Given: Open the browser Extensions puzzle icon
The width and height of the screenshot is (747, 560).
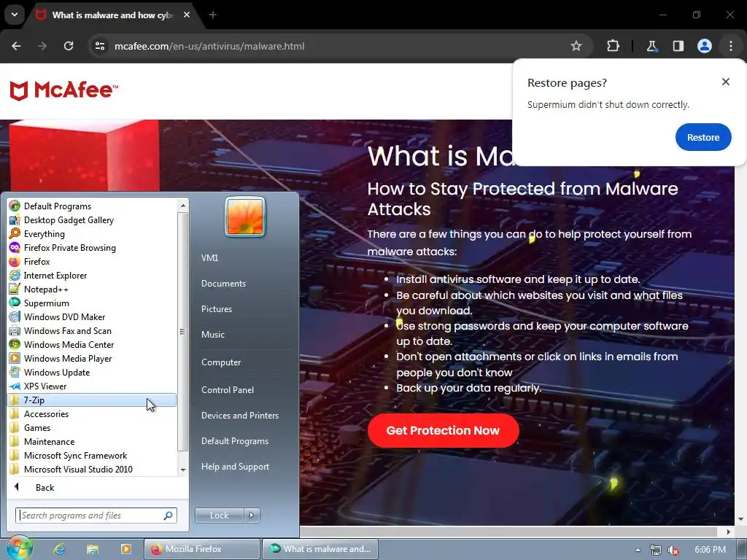Looking at the screenshot, I should pos(613,46).
